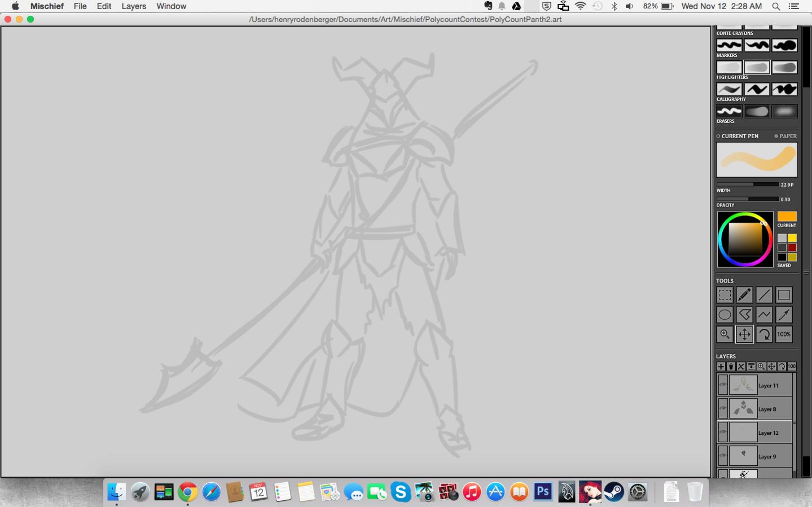Open the Window menu

[x=172, y=6]
